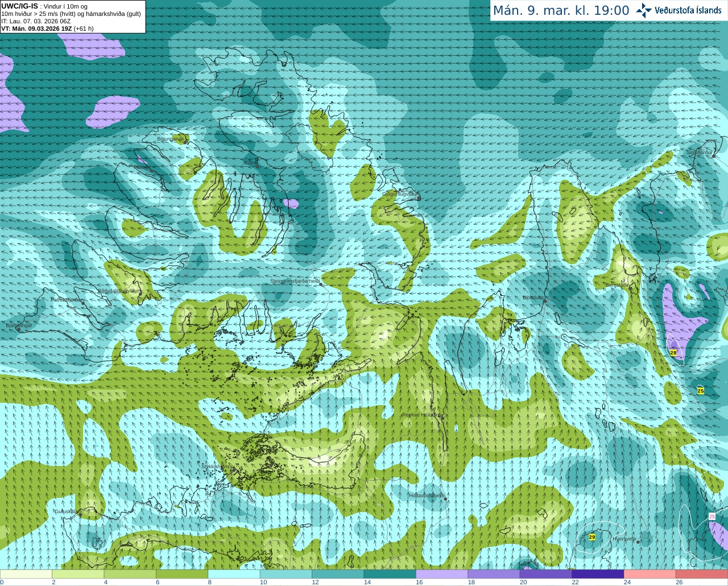Pick the 4–6 m/s green legend swatch
Image resolution: width=728 pixels, height=586 pixels.
tap(130, 574)
